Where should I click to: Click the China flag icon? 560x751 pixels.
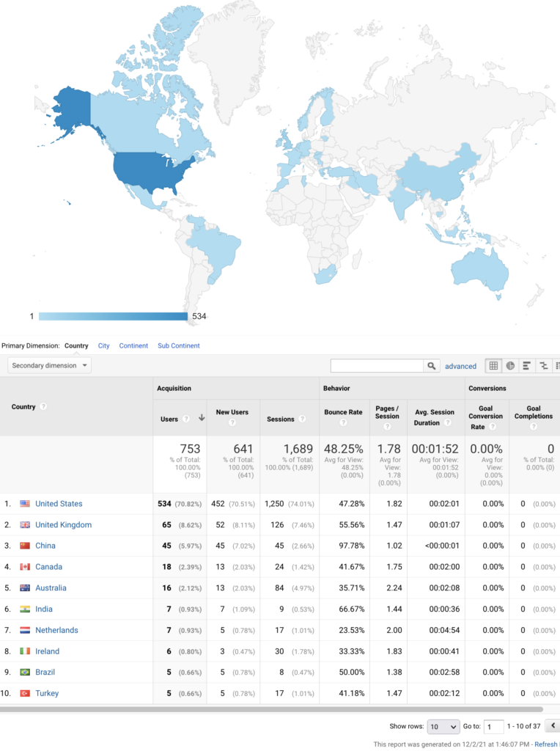[x=25, y=546]
